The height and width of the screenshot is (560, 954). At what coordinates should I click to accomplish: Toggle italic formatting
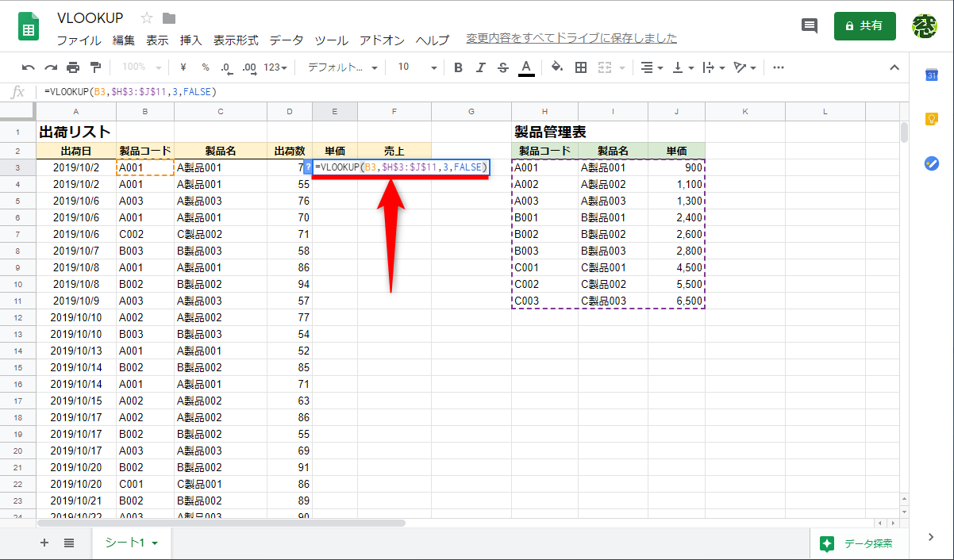coord(479,67)
